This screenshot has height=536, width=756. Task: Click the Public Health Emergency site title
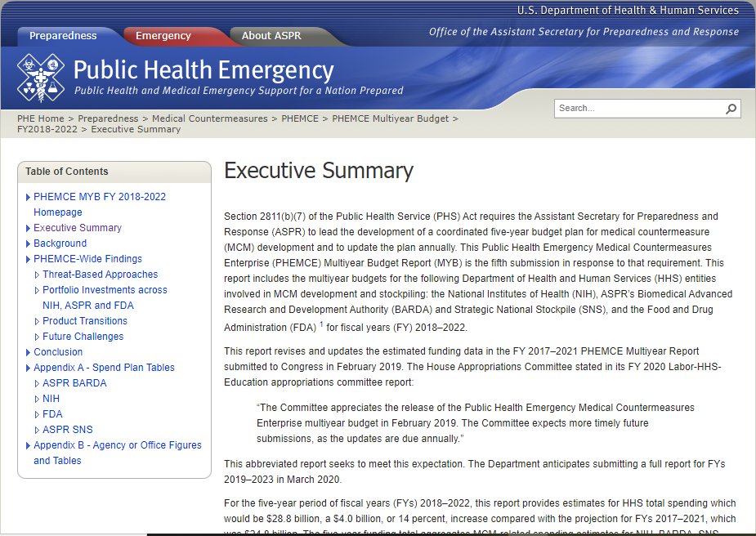coord(204,70)
